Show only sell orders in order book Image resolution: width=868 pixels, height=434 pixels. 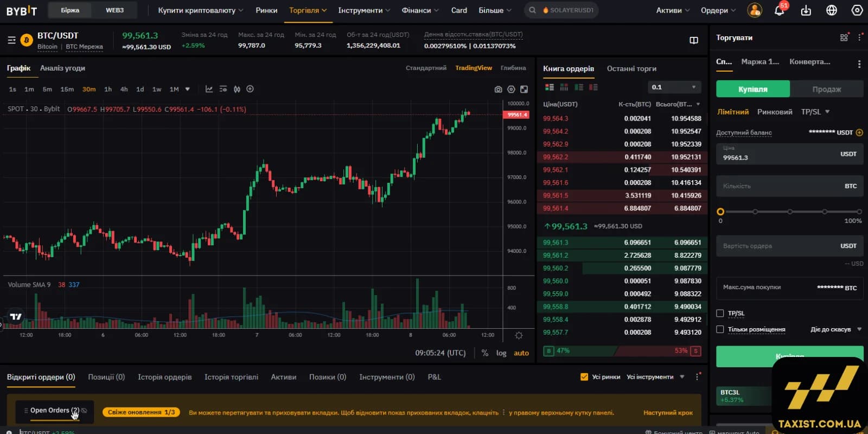point(593,87)
